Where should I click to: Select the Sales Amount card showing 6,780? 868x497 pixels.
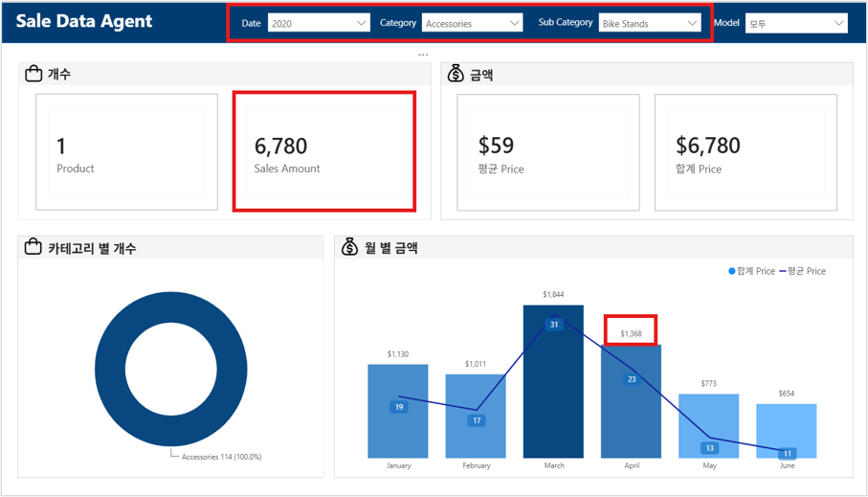(324, 152)
